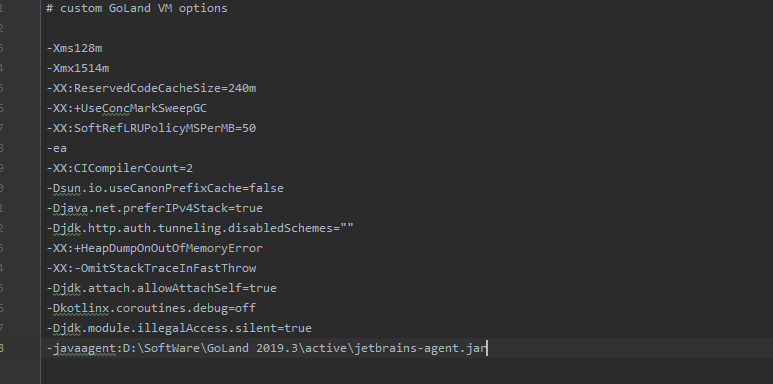Click on the -Xmx1514m option text
Screen dimensions: 773x384
point(78,69)
